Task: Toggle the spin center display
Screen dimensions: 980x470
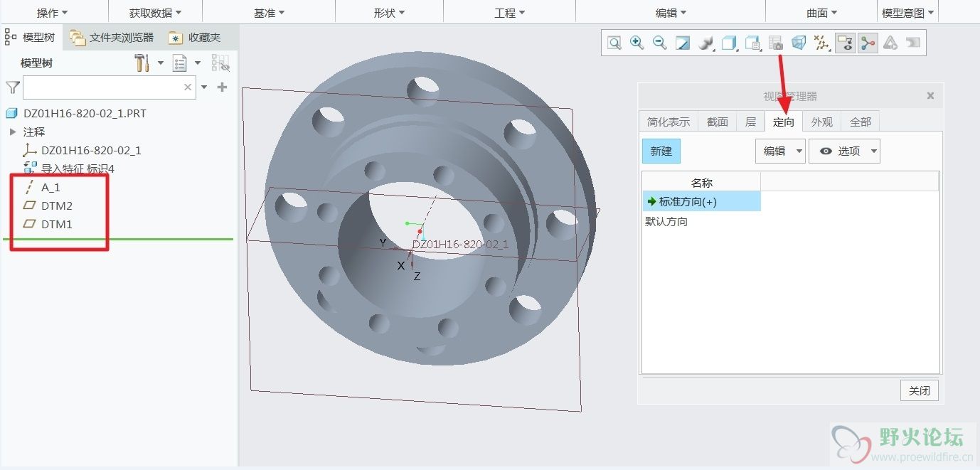Action: click(x=868, y=43)
